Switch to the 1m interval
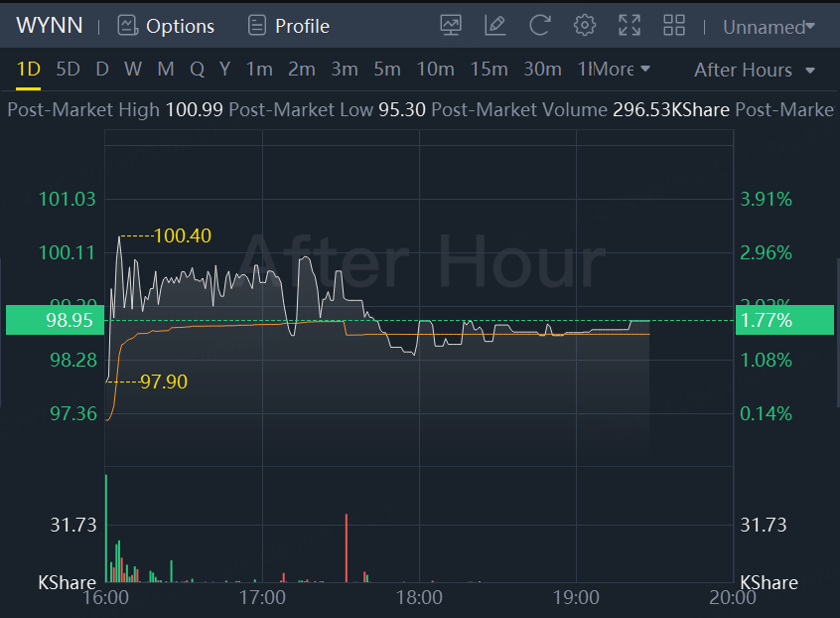The height and width of the screenshot is (618, 840). click(259, 70)
